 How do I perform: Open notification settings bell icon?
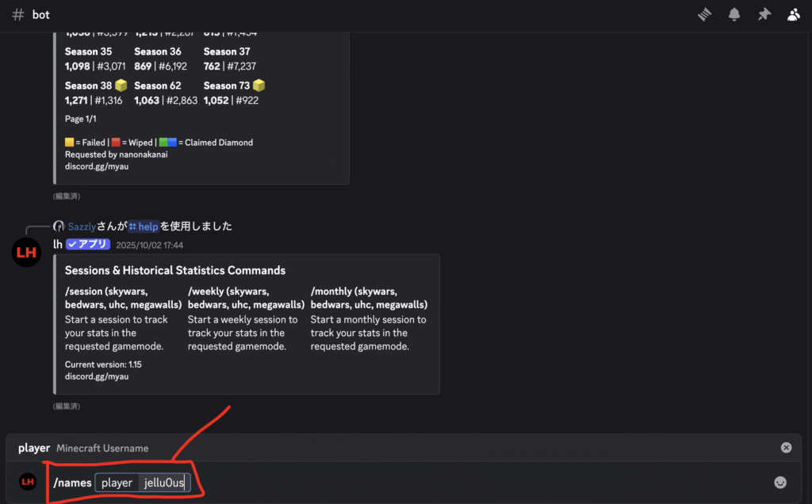pyautogui.click(x=734, y=14)
